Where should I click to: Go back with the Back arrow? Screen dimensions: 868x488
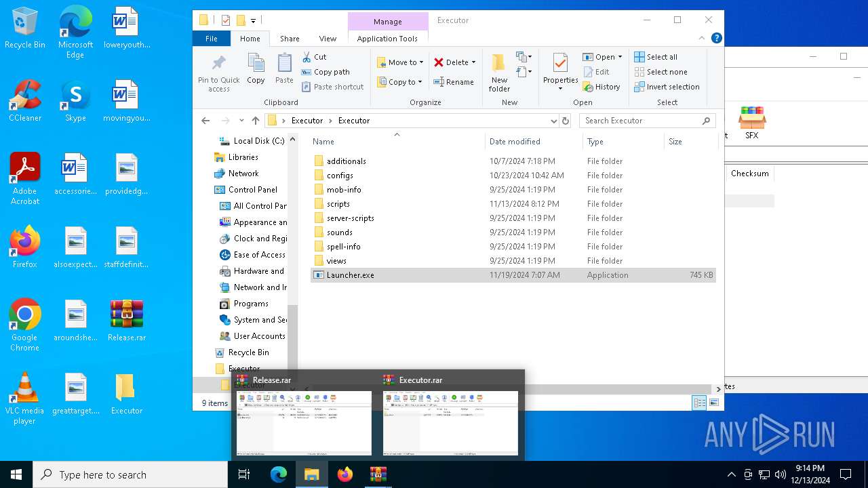pos(205,121)
